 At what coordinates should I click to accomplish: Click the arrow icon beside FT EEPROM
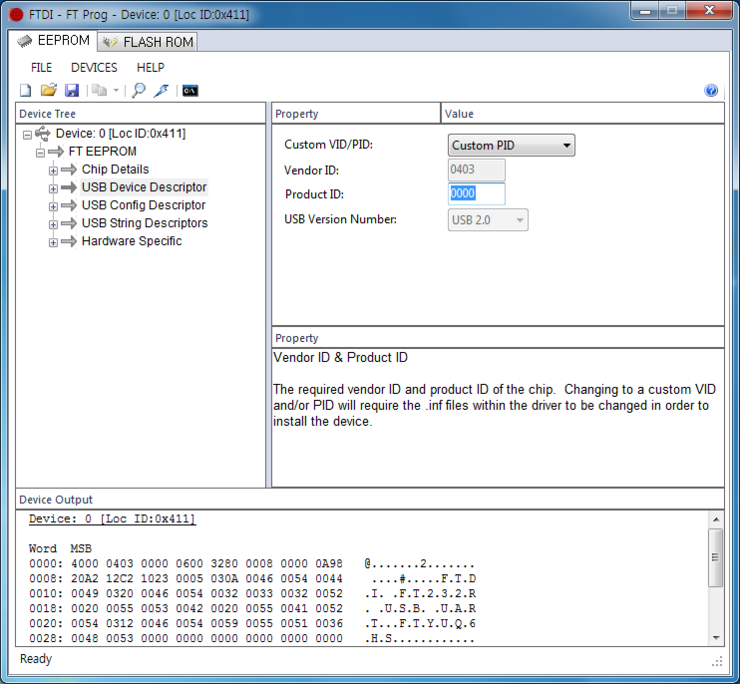(x=56, y=152)
